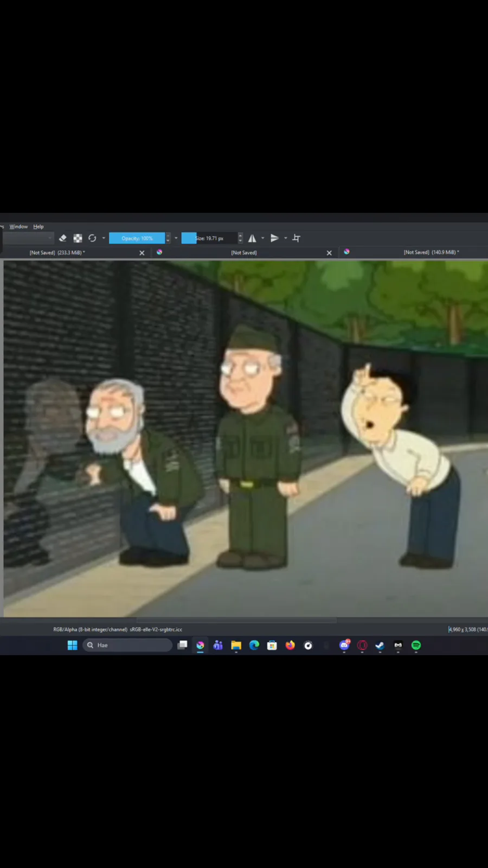Click the white circular app icon in the taskbar

pyautogui.click(x=308, y=645)
